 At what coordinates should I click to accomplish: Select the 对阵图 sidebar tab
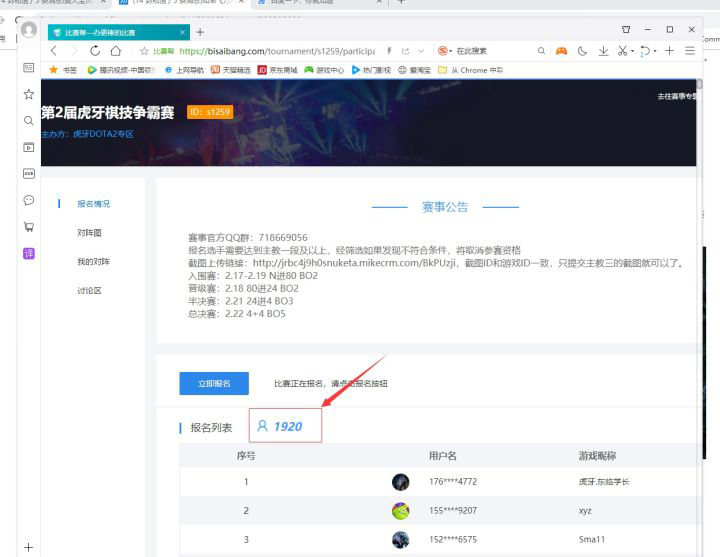coord(89,233)
